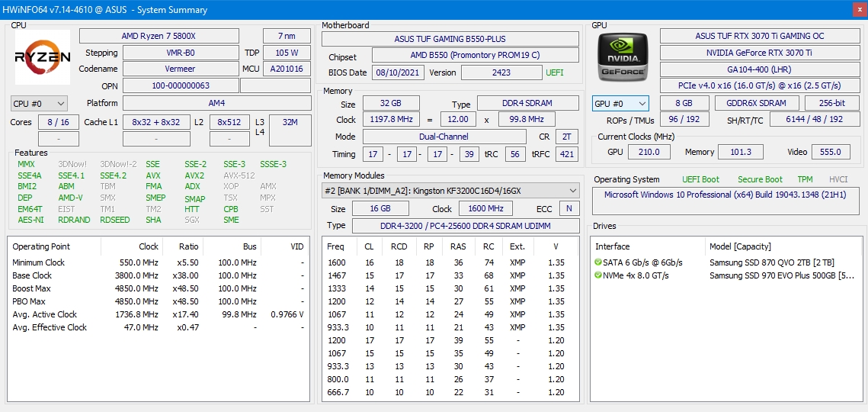Select the PBO Max operating point row
Viewport: 868px width, 412px height.
pos(159,301)
